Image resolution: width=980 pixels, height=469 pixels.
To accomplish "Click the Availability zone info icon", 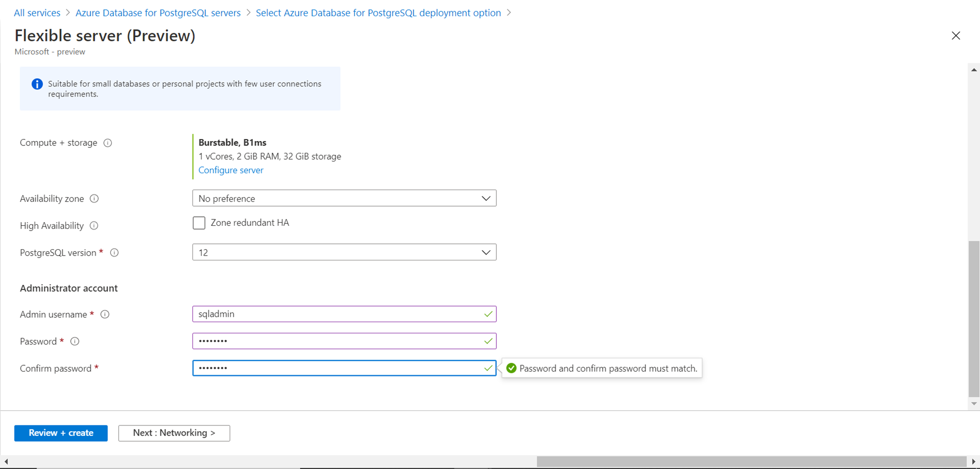I will (95, 199).
